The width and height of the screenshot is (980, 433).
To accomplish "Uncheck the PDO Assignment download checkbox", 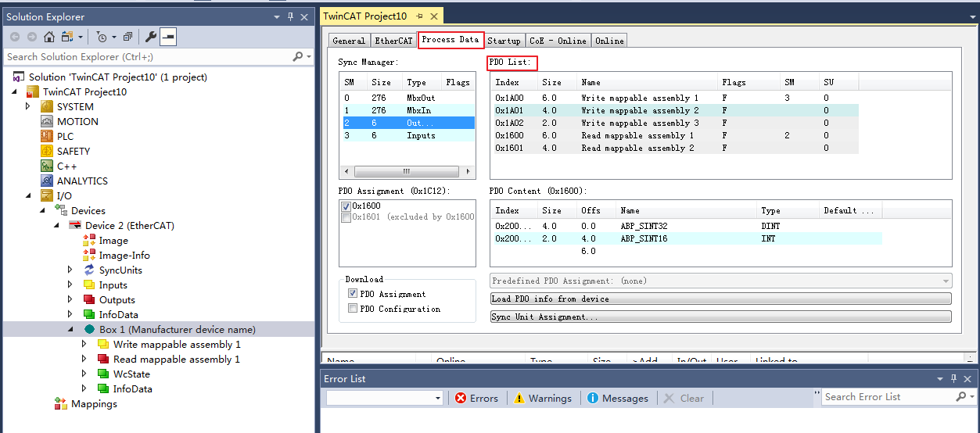I will tap(353, 294).
